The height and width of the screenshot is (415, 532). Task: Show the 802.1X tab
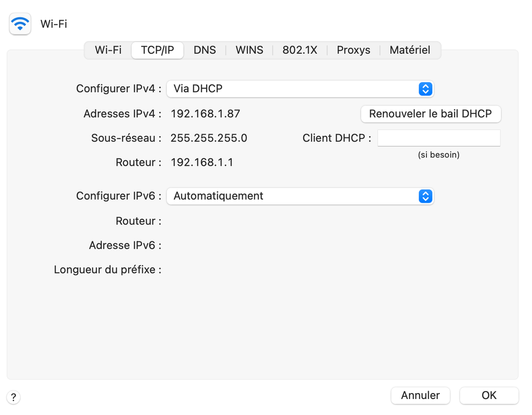pos(300,50)
